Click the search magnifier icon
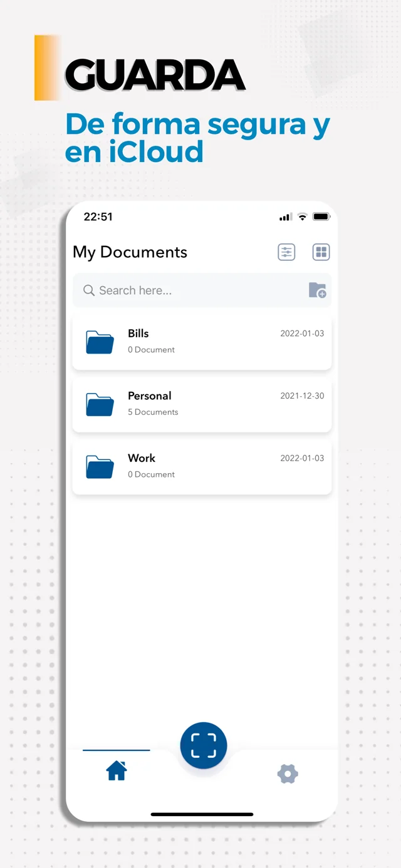 (89, 290)
